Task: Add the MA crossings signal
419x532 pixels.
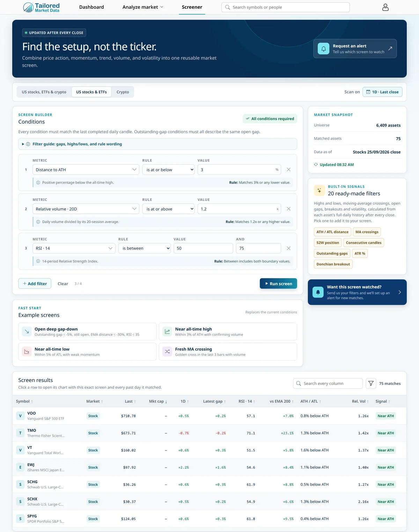Action: click(367, 232)
